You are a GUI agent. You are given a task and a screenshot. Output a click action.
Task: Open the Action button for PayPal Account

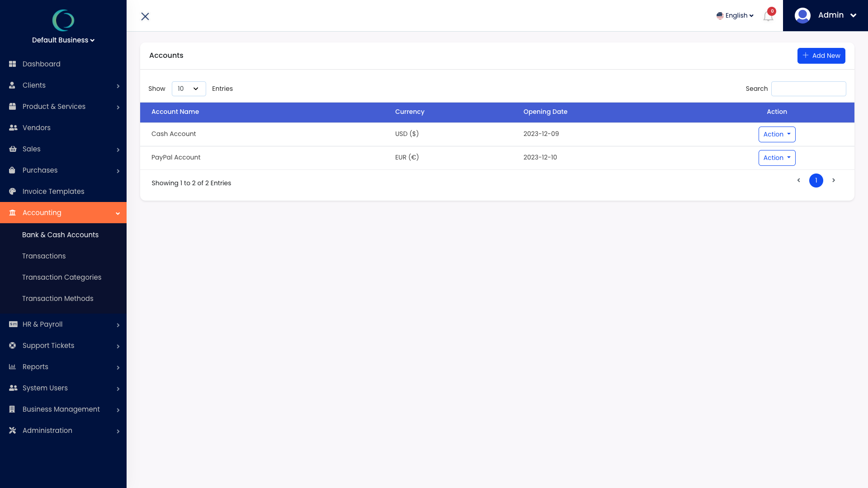(777, 158)
